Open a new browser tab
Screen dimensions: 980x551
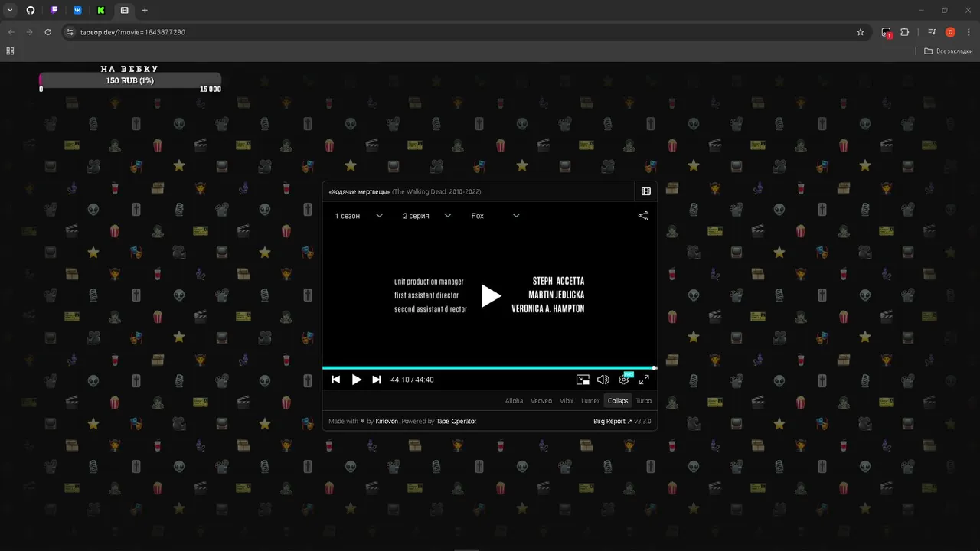click(x=145, y=10)
